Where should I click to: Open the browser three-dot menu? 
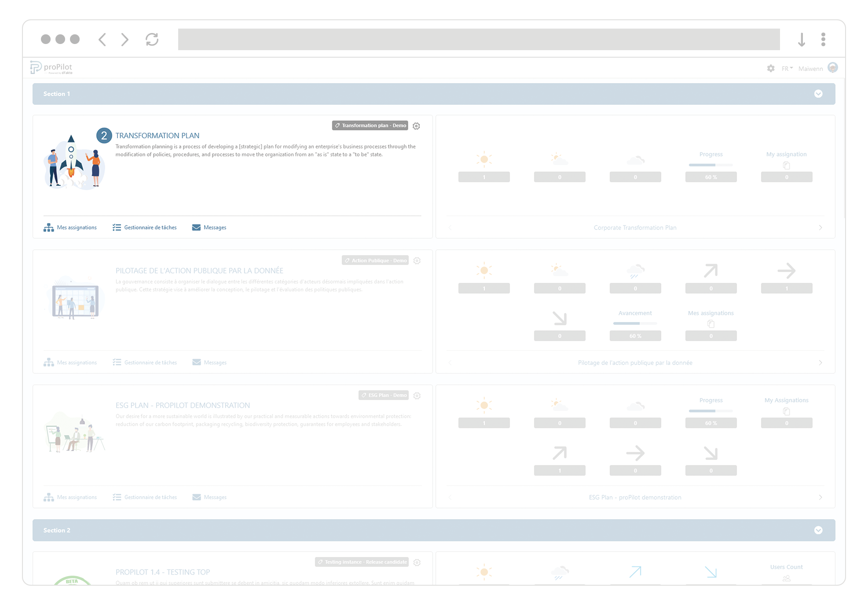824,40
